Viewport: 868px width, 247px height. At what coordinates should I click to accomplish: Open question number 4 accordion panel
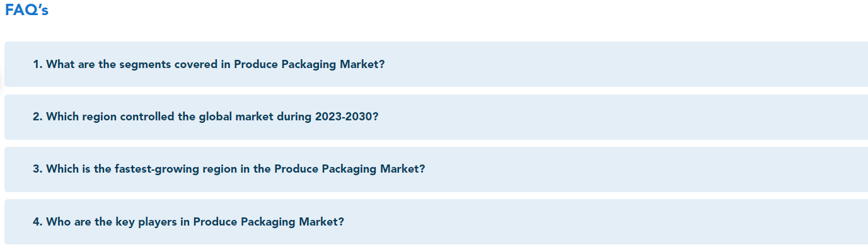[x=436, y=222]
